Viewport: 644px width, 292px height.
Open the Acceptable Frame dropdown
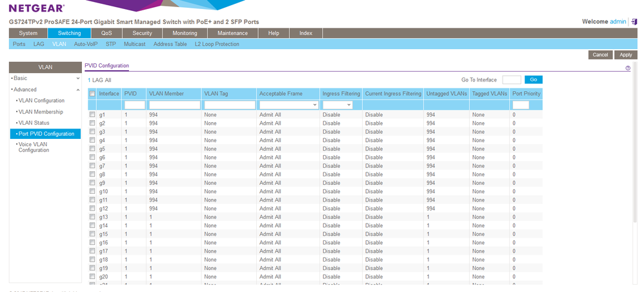point(288,105)
